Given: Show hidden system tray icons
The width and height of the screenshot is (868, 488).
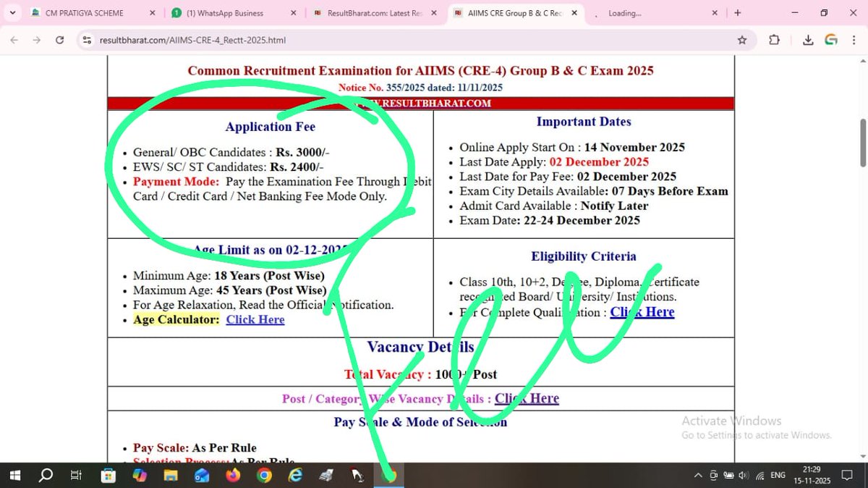Looking at the screenshot, I should pyautogui.click(x=697, y=475).
